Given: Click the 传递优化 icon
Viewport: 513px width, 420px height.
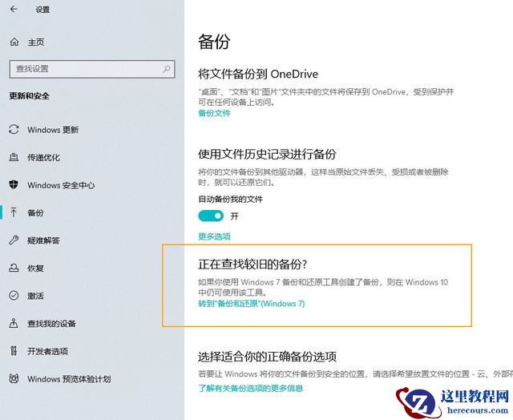Looking at the screenshot, I should 14,157.
